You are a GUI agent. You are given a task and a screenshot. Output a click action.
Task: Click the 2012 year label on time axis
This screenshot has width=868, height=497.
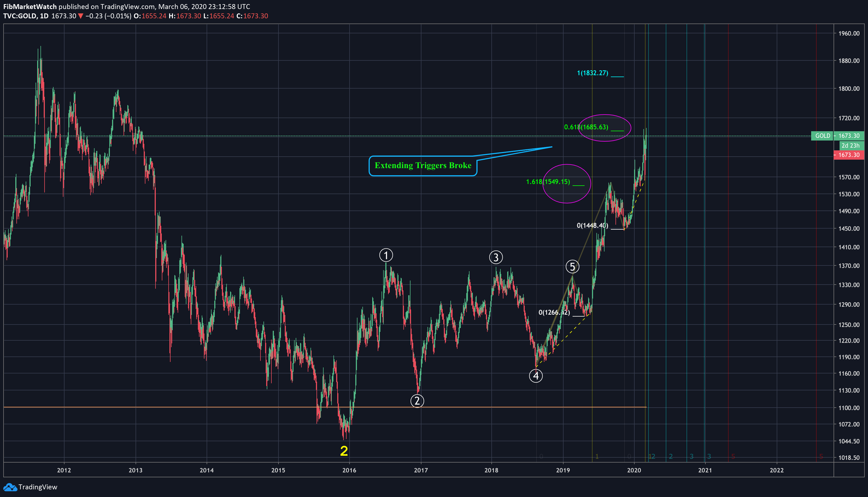click(x=64, y=470)
